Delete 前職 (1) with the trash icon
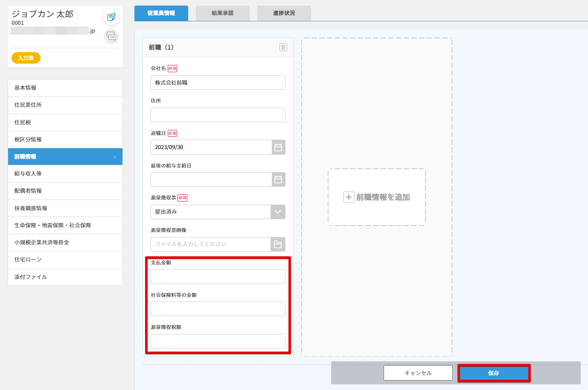 [283, 47]
